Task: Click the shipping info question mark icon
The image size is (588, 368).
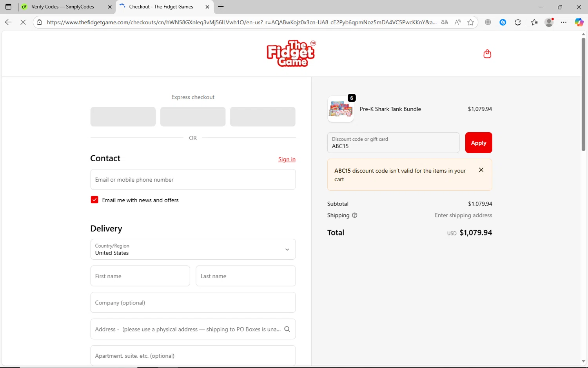Action: pyautogui.click(x=354, y=215)
